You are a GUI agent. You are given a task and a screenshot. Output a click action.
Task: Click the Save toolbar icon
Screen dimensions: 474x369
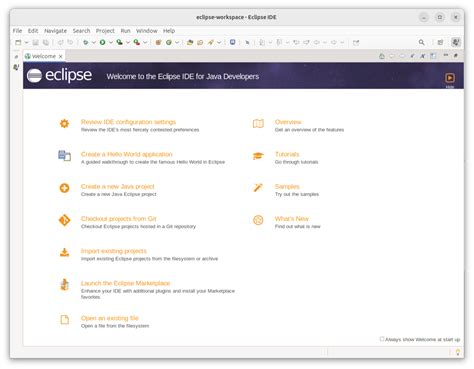(x=35, y=42)
